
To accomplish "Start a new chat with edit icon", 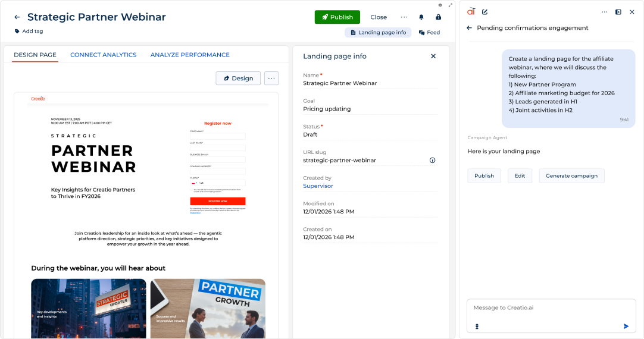I will [x=484, y=12].
